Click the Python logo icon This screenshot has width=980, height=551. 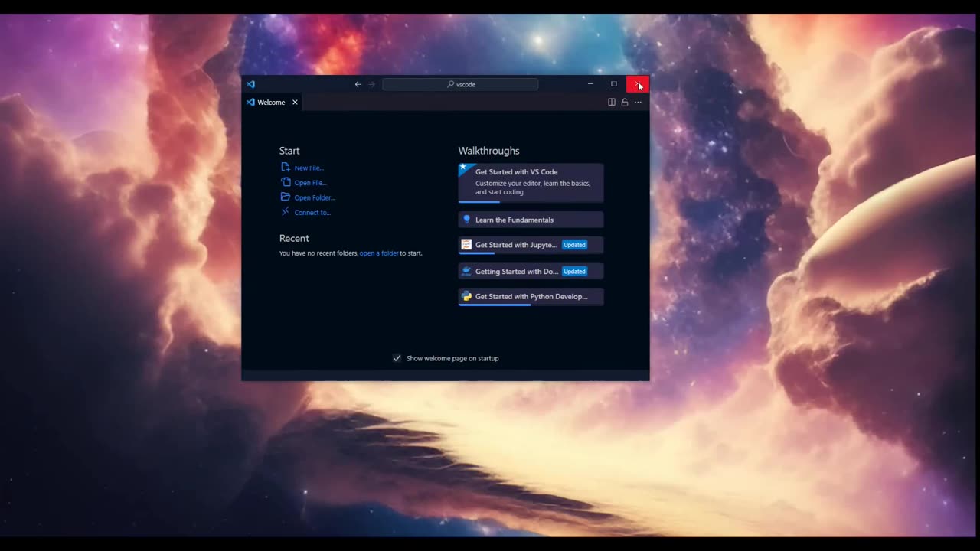click(x=466, y=296)
